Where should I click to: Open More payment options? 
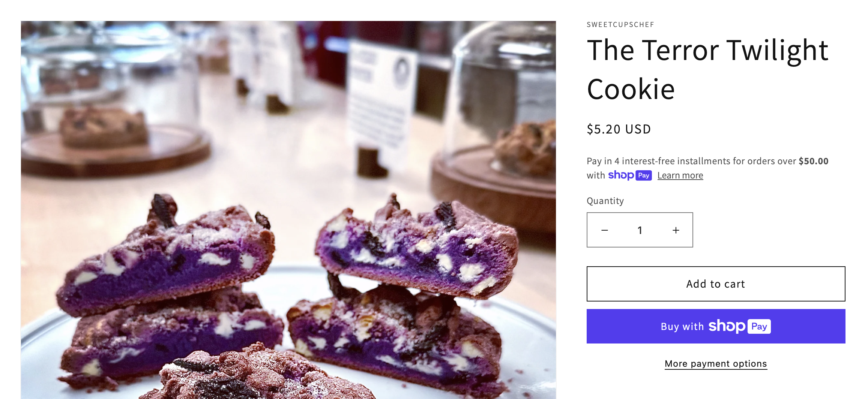point(715,364)
